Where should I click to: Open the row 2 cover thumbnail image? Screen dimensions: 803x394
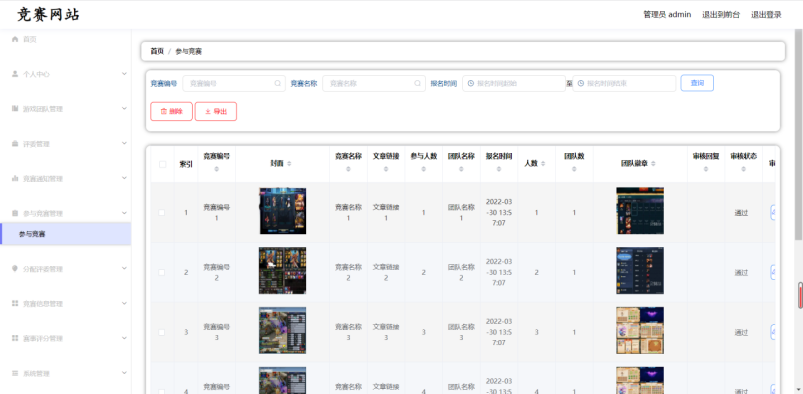(283, 271)
